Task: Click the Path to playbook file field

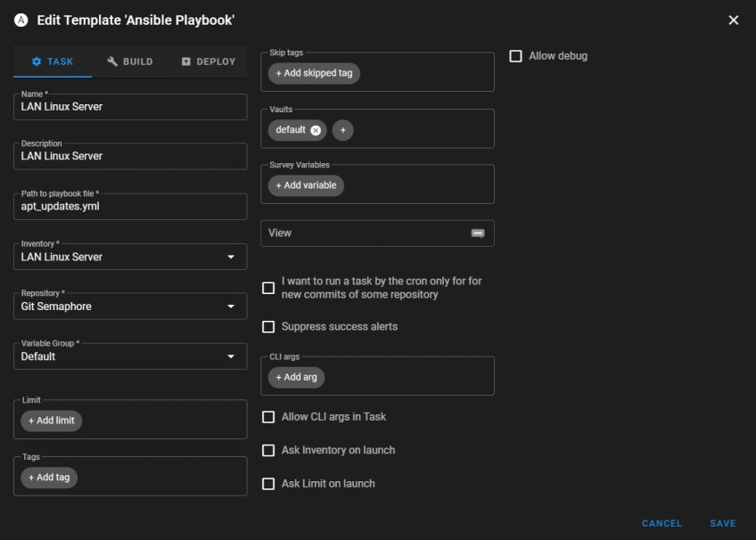Action: 130,207
